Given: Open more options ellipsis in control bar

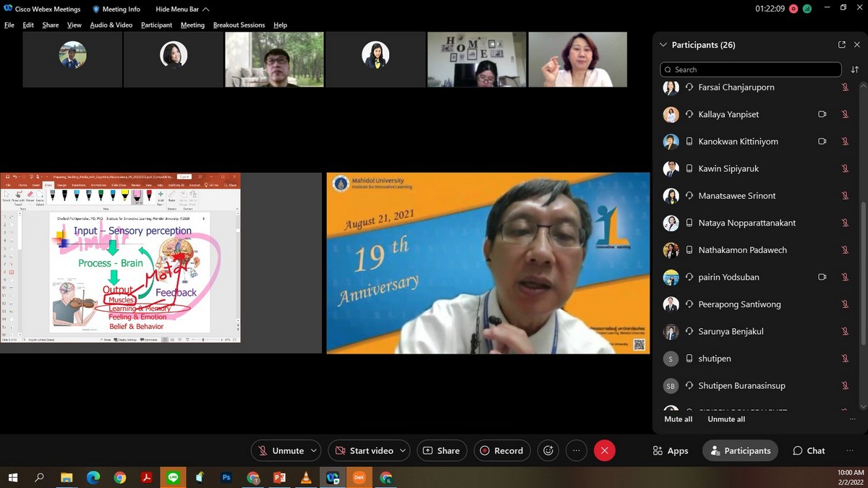Looking at the screenshot, I should coord(576,450).
